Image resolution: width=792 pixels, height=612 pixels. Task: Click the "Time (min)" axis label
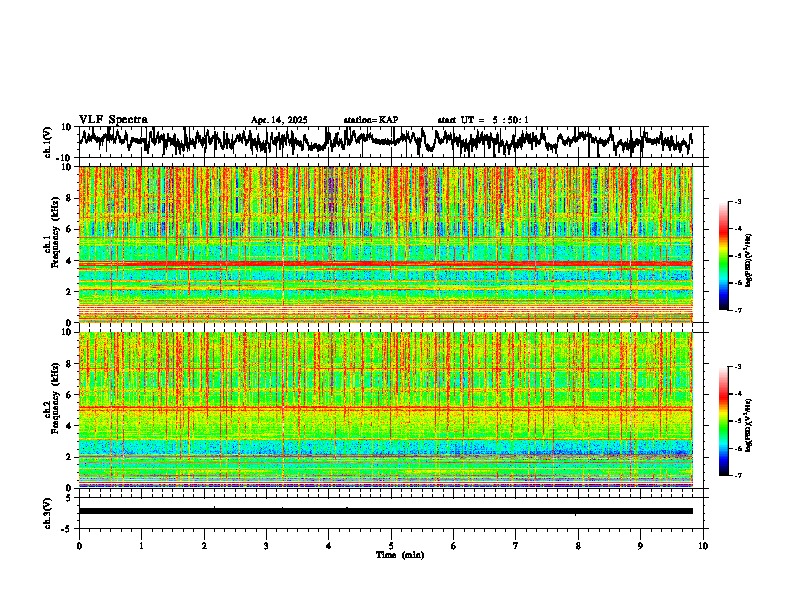(400, 555)
